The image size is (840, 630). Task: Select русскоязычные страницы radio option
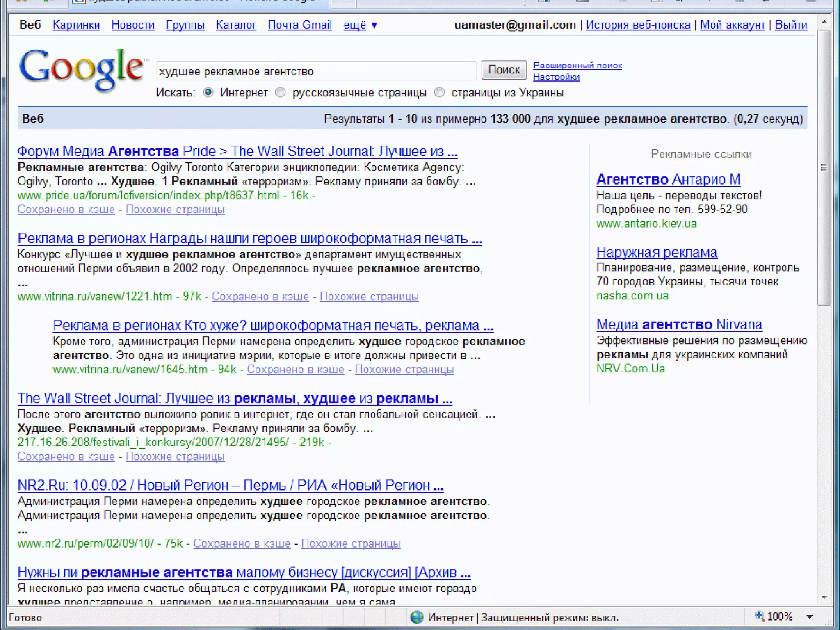click(x=281, y=92)
